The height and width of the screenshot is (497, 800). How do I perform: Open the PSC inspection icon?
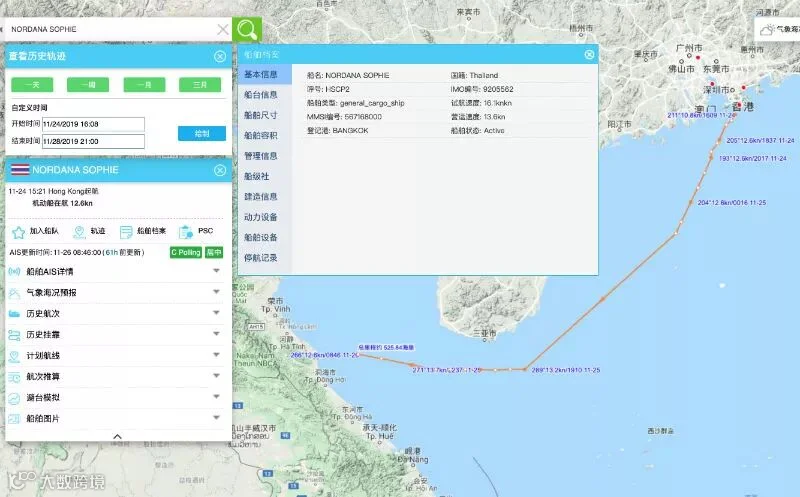[185, 232]
